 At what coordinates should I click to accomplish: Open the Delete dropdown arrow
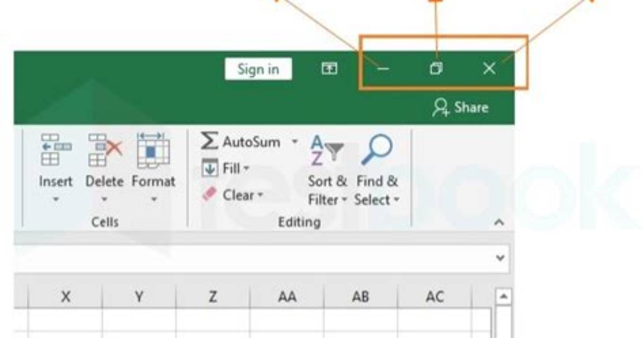(104, 200)
